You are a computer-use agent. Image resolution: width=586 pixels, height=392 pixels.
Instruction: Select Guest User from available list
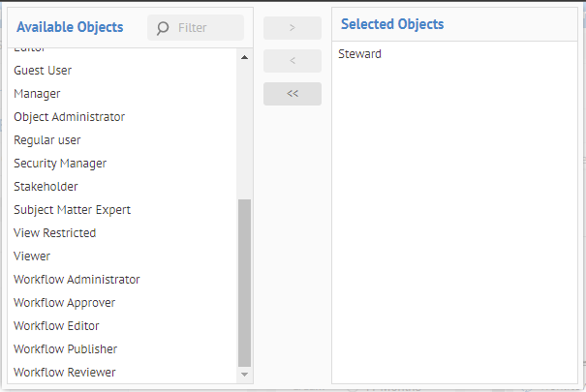pyautogui.click(x=43, y=71)
